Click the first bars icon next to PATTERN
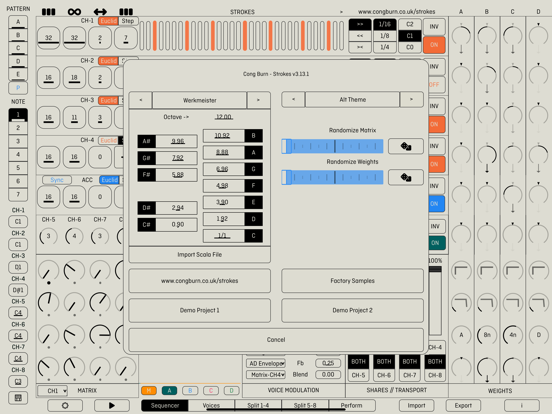Image resolution: width=552 pixels, height=414 pixels. (x=49, y=12)
